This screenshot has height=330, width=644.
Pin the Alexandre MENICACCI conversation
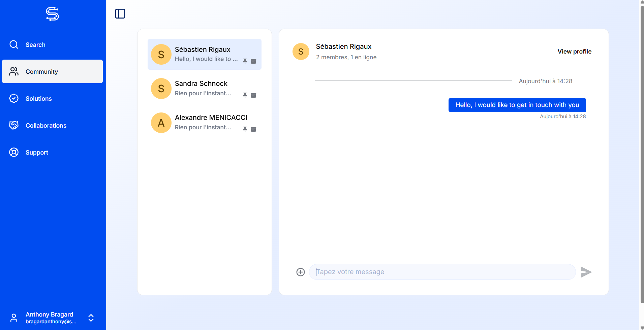(245, 129)
